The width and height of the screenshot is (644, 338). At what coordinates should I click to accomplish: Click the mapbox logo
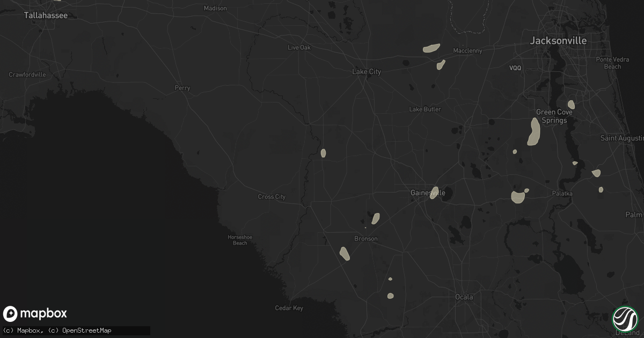pyautogui.click(x=35, y=314)
